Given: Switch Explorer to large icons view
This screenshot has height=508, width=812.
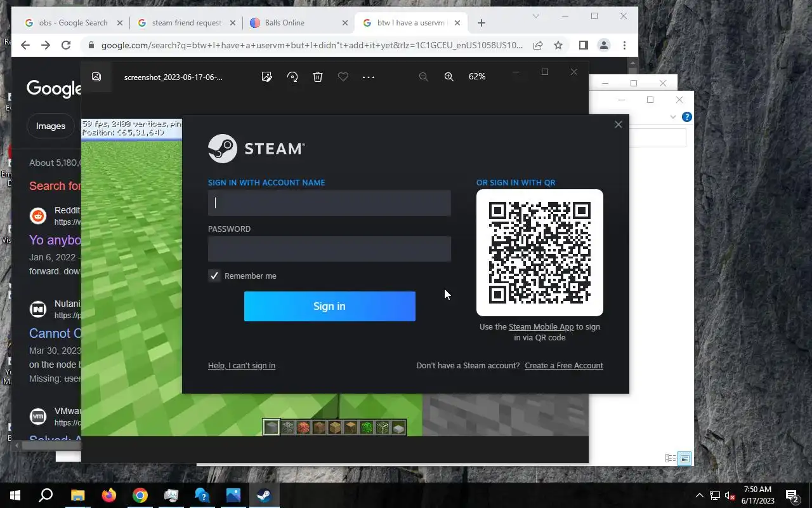Looking at the screenshot, I should point(684,458).
